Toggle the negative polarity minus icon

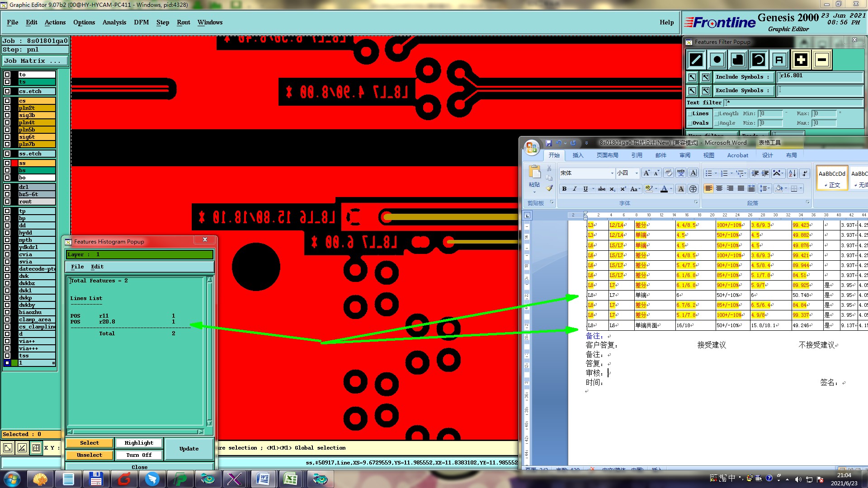click(x=821, y=60)
